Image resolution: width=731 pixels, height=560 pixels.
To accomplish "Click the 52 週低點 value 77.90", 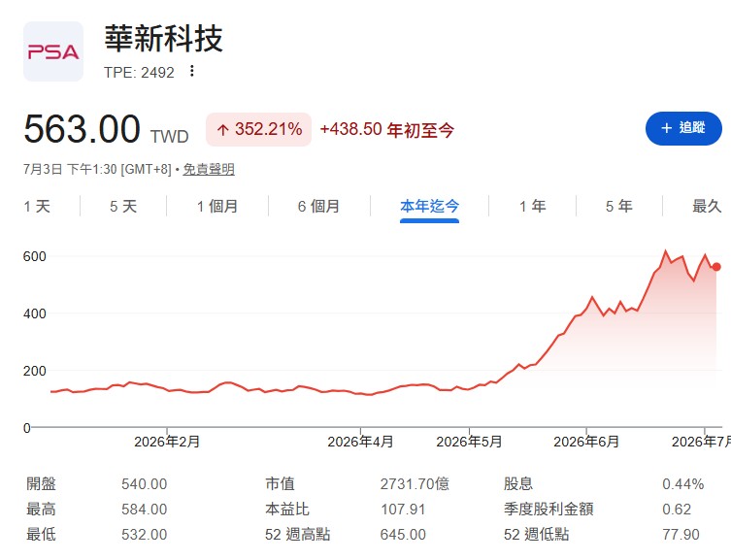I will pos(681,535).
